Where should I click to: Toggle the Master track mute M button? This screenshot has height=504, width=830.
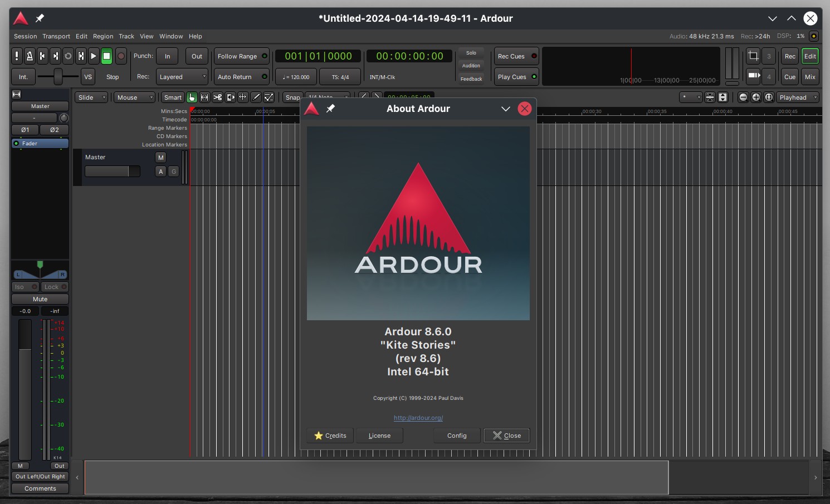[x=161, y=158]
